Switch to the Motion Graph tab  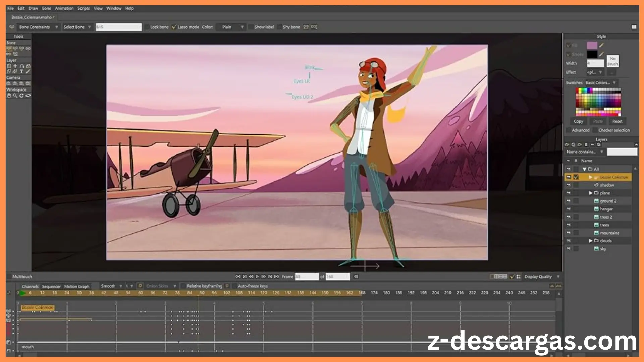77,286
